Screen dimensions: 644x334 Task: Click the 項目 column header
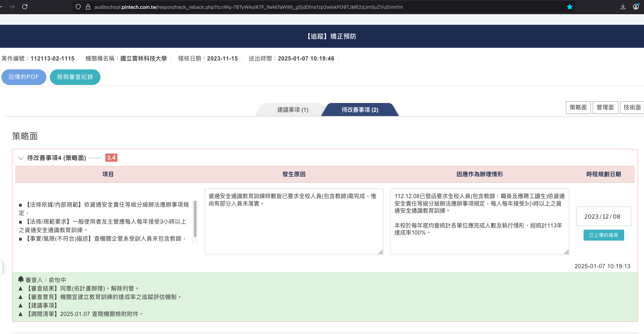click(108, 174)
